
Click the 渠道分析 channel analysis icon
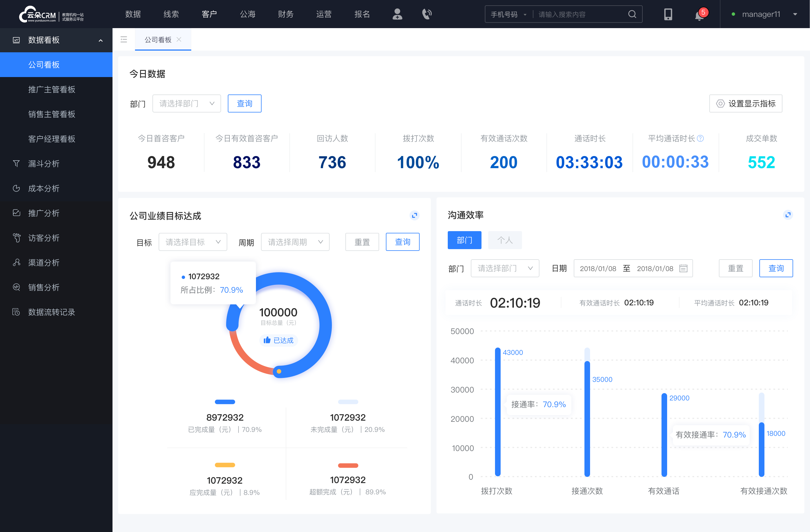(16, 262)
